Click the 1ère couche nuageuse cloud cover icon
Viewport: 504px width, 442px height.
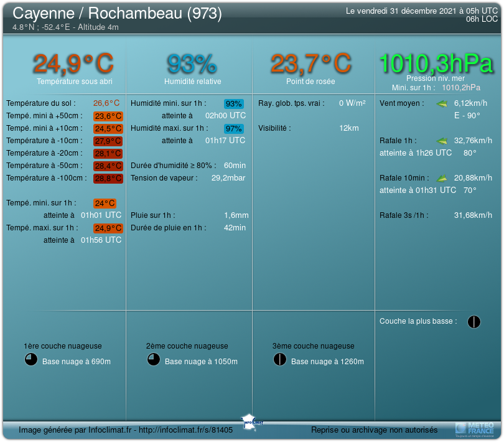30,360
